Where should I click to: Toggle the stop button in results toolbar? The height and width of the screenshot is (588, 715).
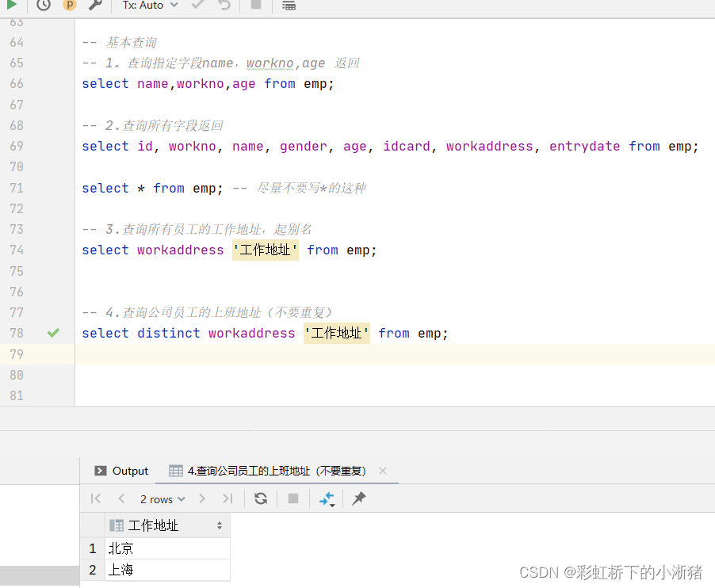pos(292,498)
